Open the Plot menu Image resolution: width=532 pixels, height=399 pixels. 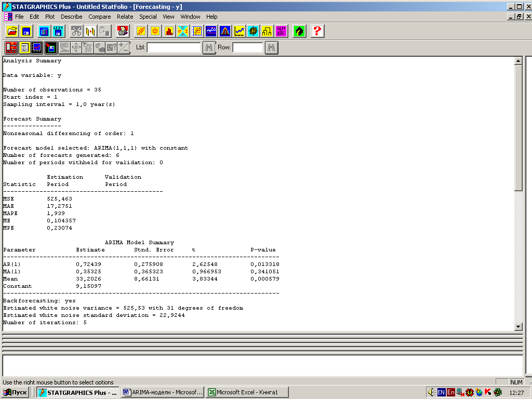[50, 17]
